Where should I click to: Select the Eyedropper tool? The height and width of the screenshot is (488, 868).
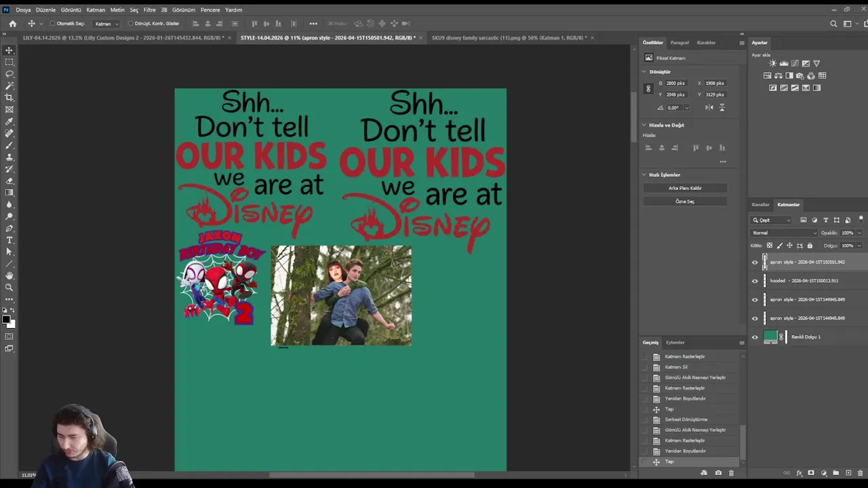[9, 122]
